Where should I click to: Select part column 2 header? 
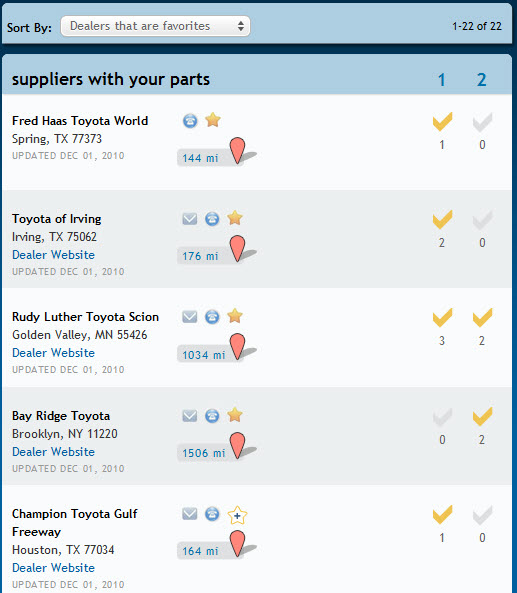(x=481, y=80)
